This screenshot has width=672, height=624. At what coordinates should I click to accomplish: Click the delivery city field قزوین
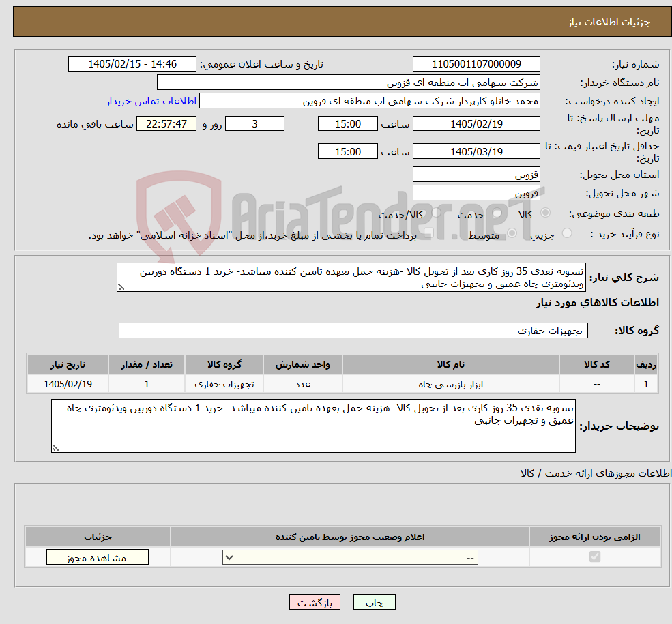click(x=476, y=193)
